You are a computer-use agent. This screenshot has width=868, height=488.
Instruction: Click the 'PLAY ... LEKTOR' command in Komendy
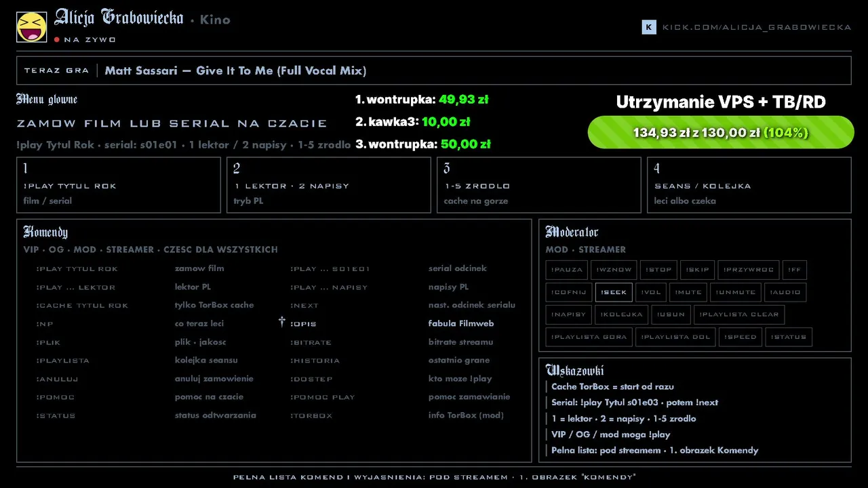coord(76,287)
